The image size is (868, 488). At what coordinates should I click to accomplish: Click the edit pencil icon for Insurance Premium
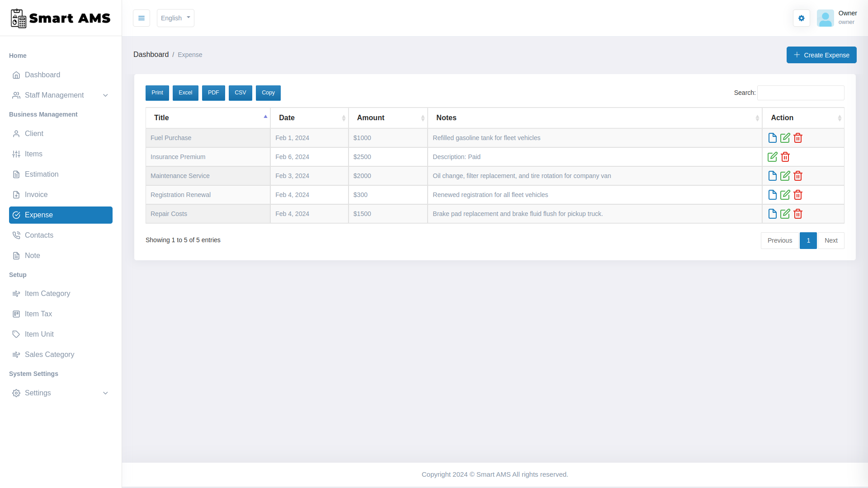point(773,157)
